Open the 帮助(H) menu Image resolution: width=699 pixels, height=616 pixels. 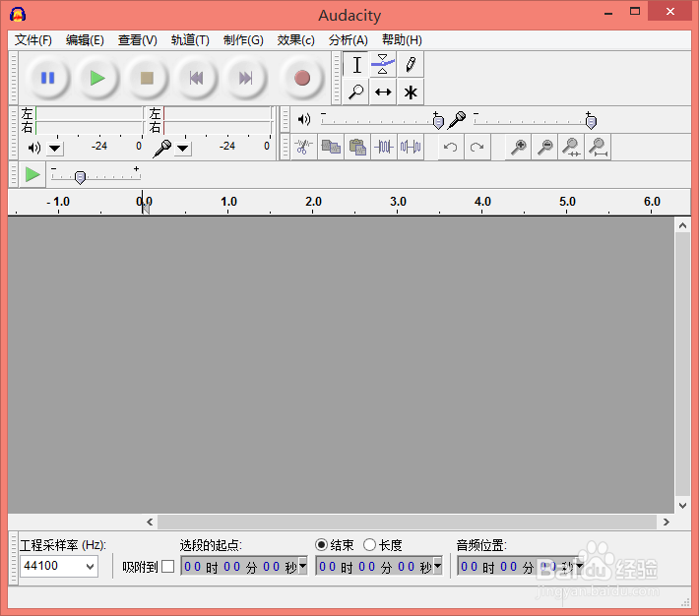(402, 40)
